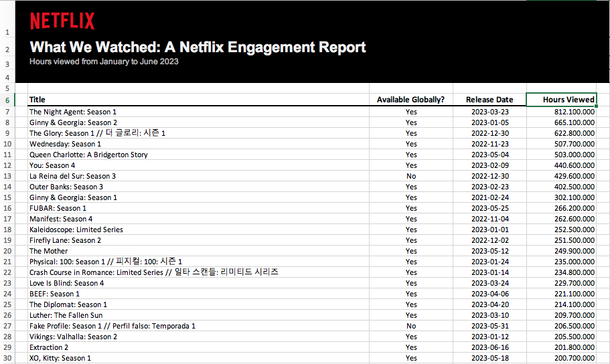Select the 'Yes' cell for XO, Kitty
Viewport: 610px width, 364px height.
411,358
